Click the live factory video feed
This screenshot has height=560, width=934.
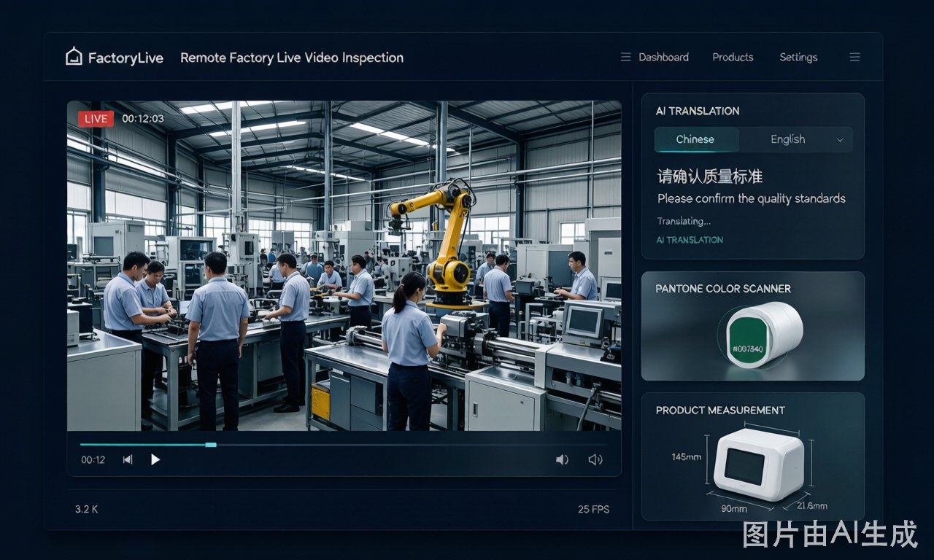pyautogui.click(x=344, y=265)
